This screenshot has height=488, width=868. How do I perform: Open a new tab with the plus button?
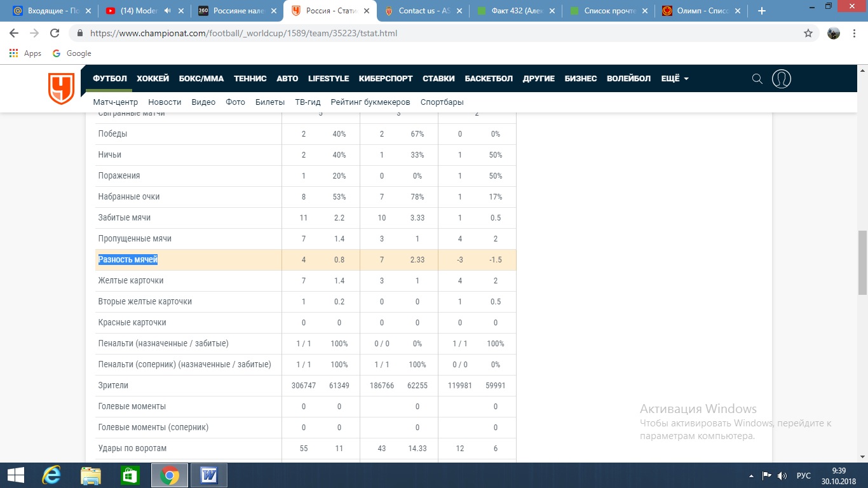(x=762, y=11)
